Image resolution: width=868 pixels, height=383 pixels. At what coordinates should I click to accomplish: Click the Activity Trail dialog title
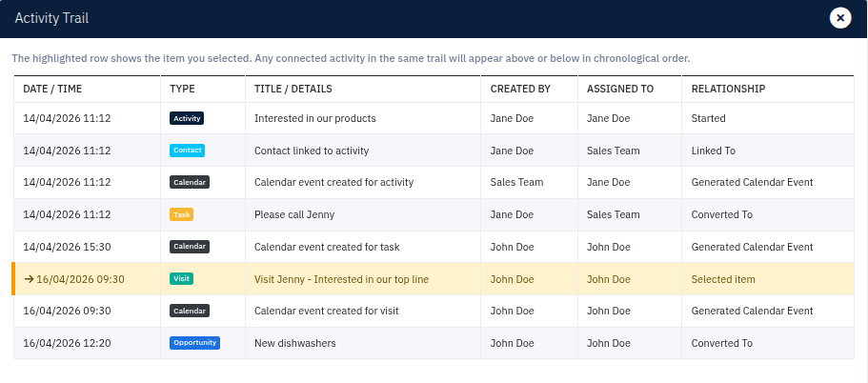point(51,18)
